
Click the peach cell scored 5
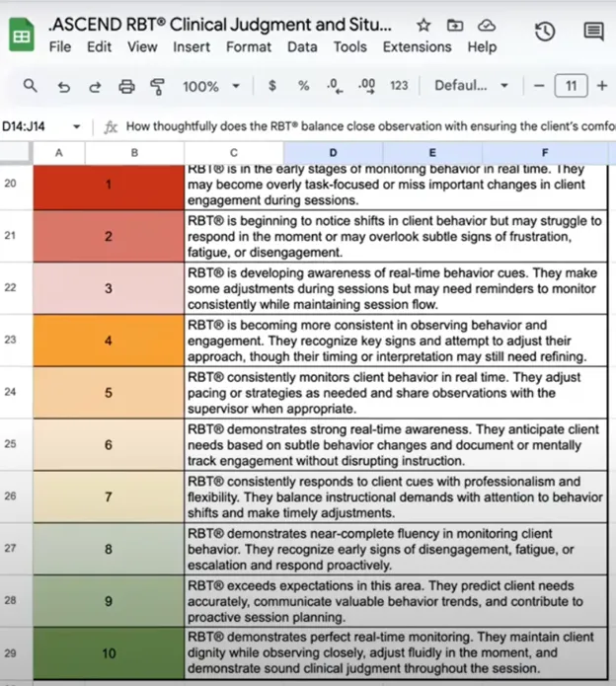109,393
